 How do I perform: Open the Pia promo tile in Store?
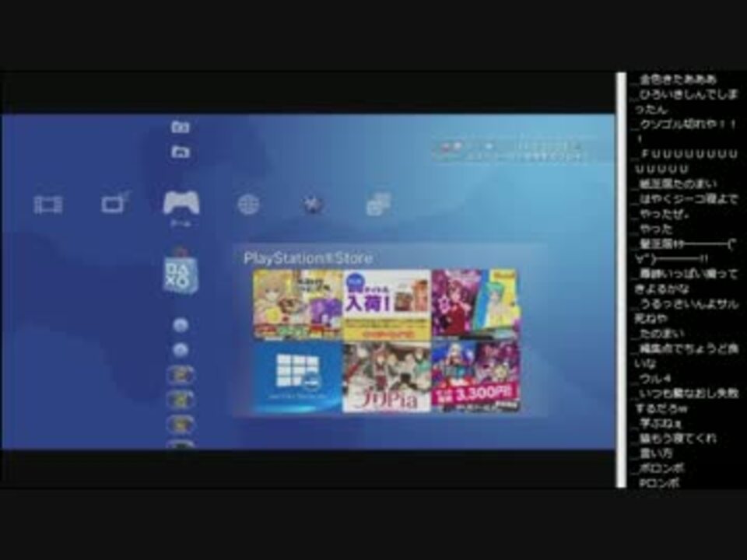click(x=387, y=377)
